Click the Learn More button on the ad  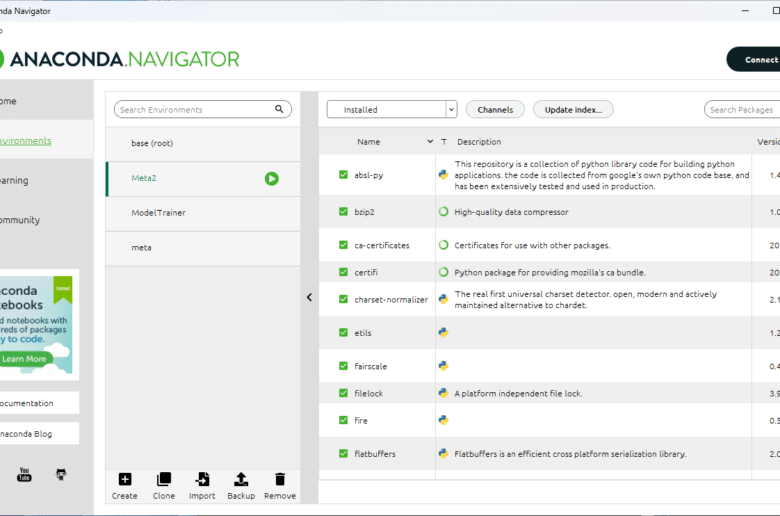tap(25, 359)
